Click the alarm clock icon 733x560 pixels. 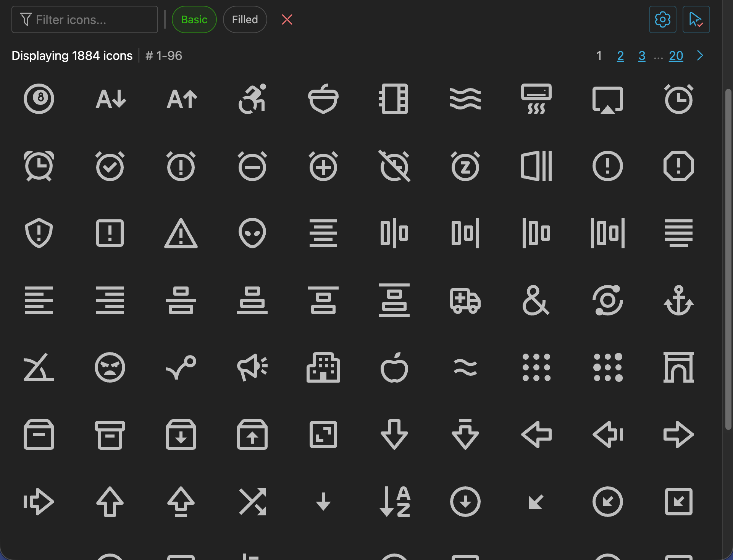pyautogui.click(x=39, y=166)
